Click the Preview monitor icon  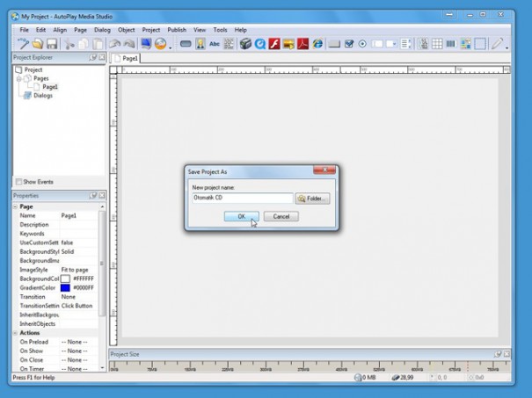click(x=146, y=44)
